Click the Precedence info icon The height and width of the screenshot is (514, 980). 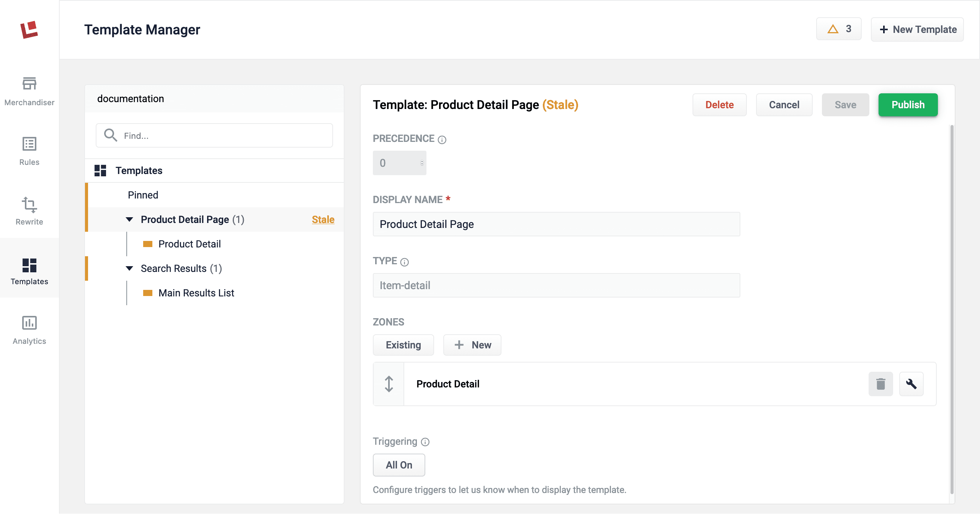pos(442,140)
